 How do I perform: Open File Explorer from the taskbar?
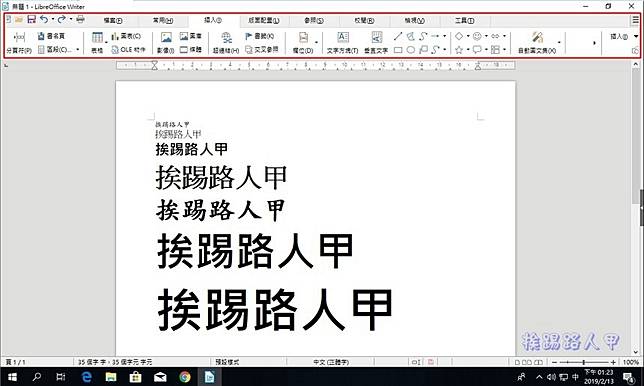[111, 377]
